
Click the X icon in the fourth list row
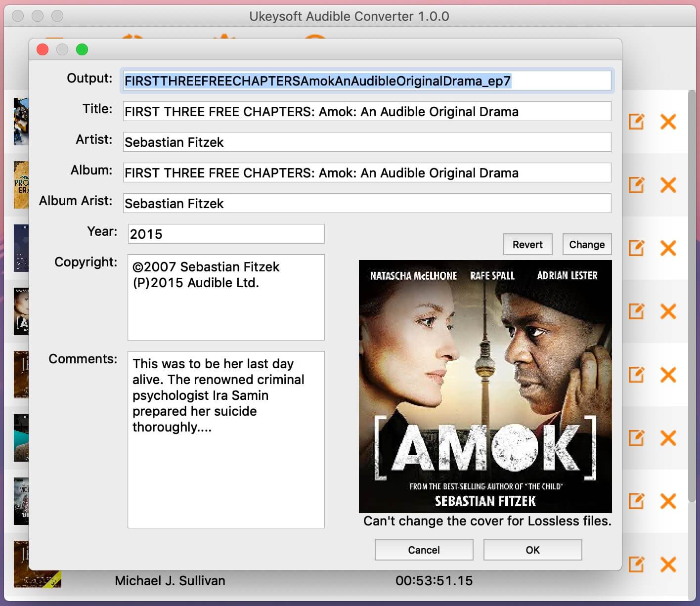668,311
